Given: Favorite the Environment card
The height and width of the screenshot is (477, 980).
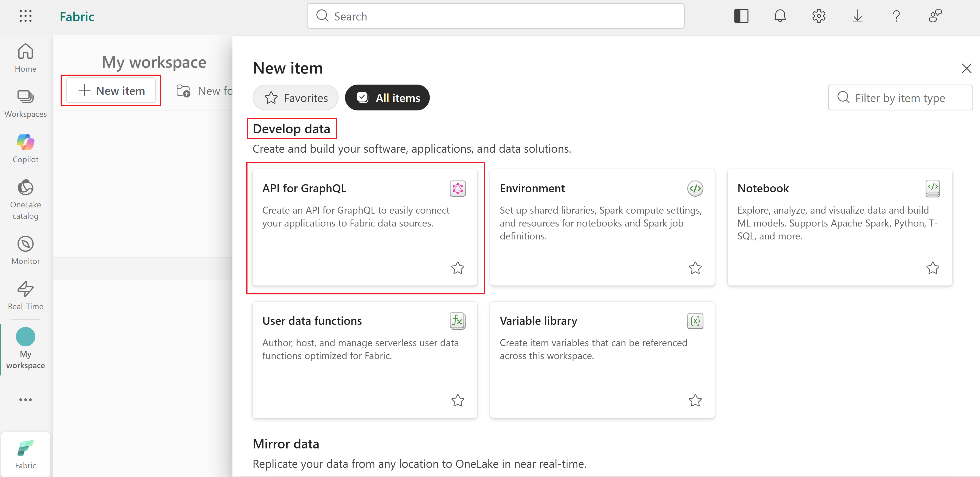Looking at the screenshot, I should pos(695,268).
